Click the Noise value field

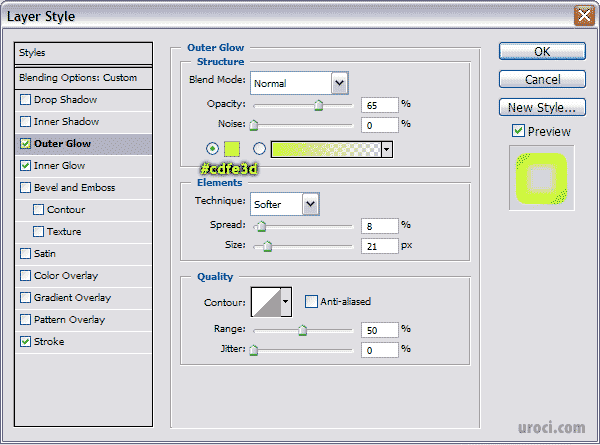(x=380, y=125)
